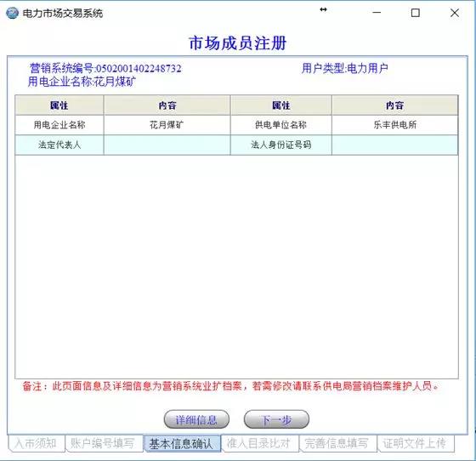This screenshot has height=461, width=476.
Task: Minimize the window
Action: [377, 13]
